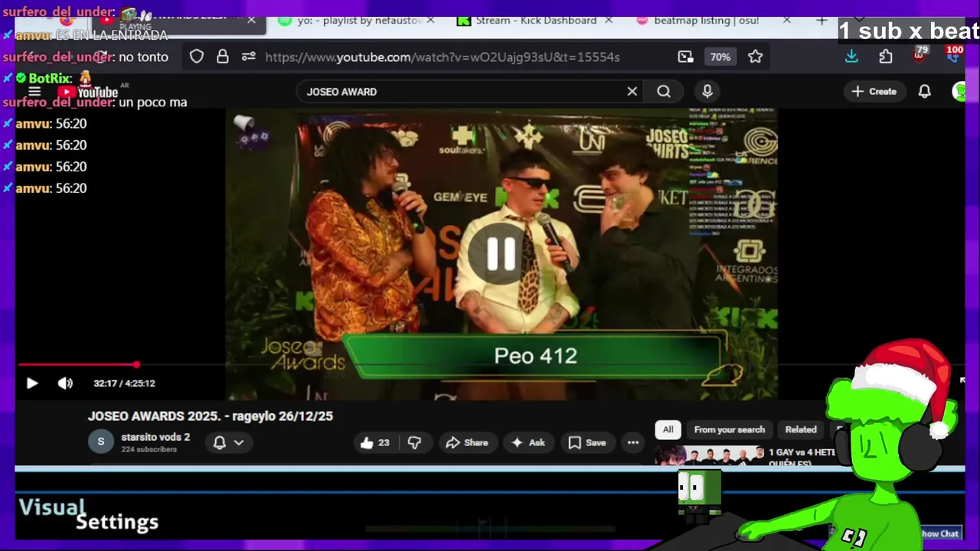980x551 pixels.
Task: Dislike the video with the thumbs down icon
Action: point(414,442)
